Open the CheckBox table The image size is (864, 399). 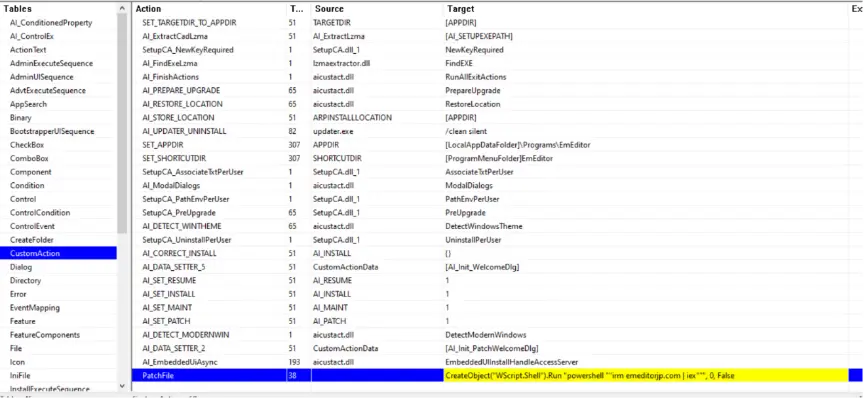26,145
